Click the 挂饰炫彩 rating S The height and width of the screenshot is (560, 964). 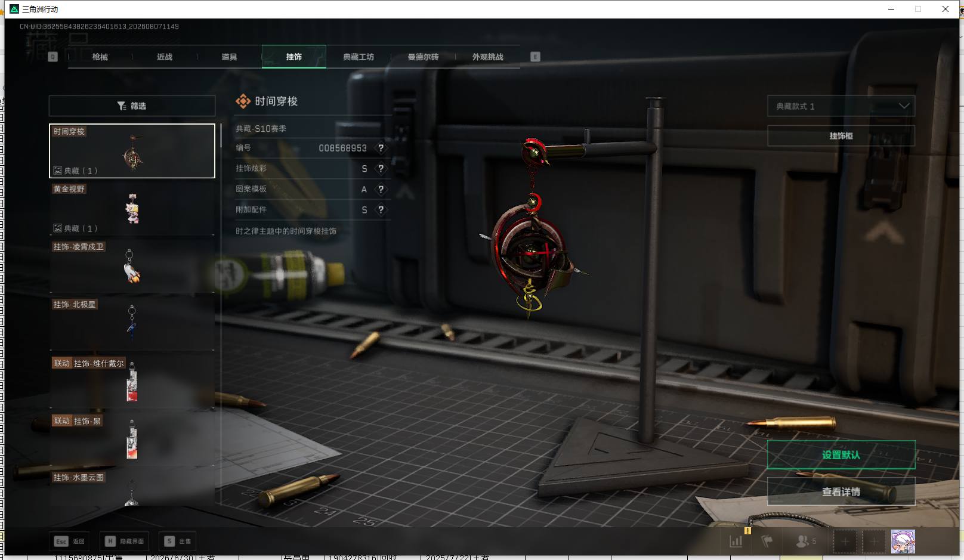pyautogui.click(x=364, y=169)
